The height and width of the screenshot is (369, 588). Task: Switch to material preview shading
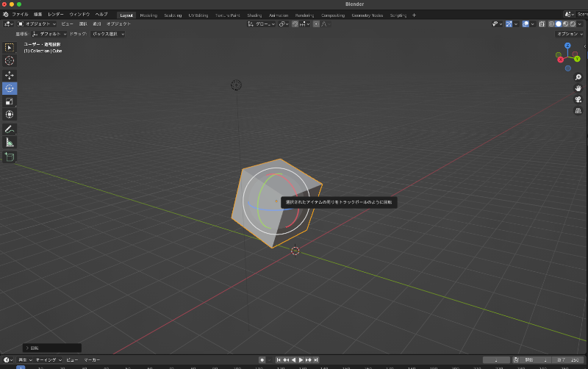pyautogui.click(x=565, y=24)
